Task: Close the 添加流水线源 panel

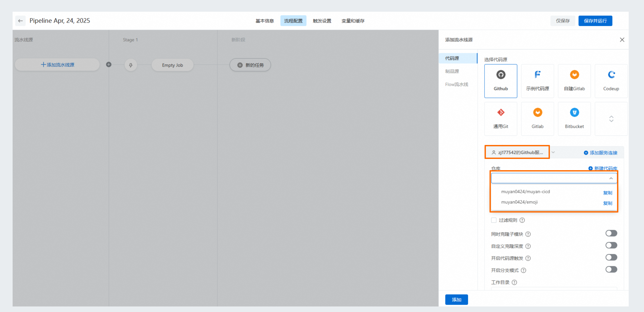Action: (x=622, y=40)
